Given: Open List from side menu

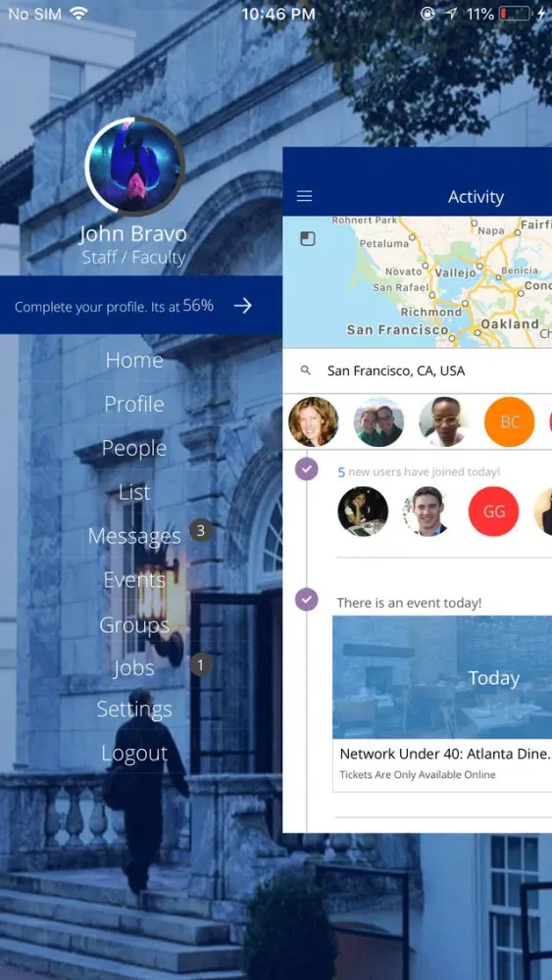Looking at the screenshot, I should point(134,493).
